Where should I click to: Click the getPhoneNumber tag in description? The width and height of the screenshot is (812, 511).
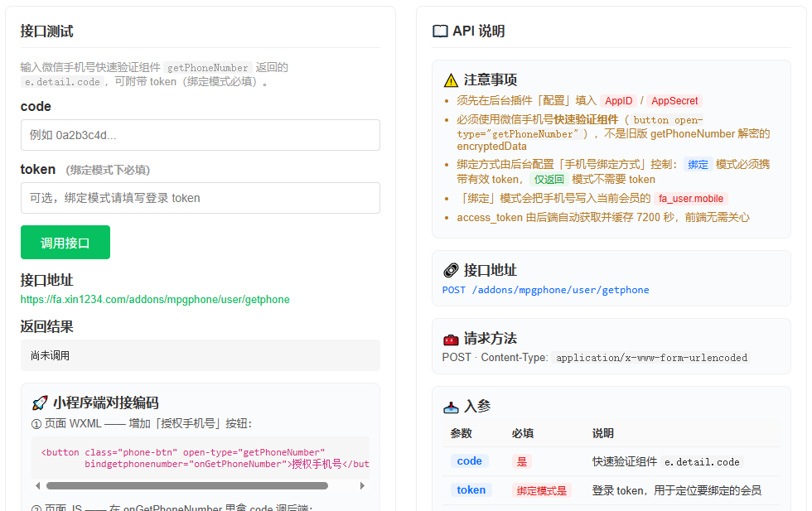coord(208,68)
